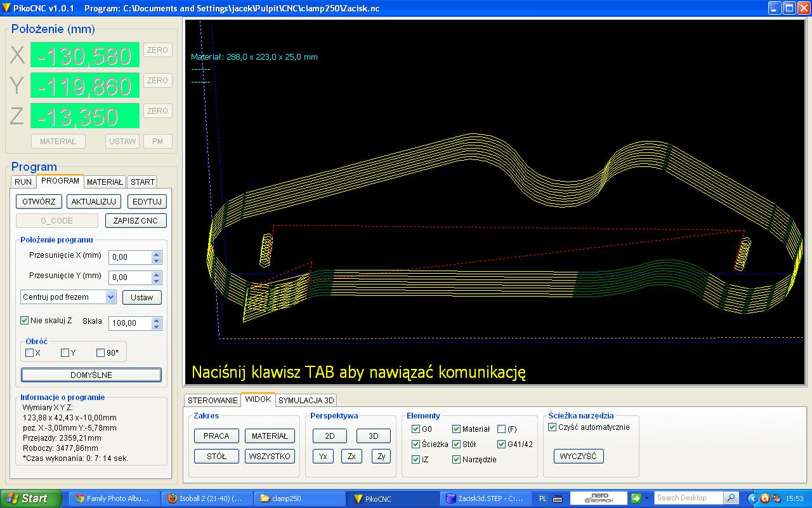Click the keyboard icon in language bar

click(x=558, y=498)
